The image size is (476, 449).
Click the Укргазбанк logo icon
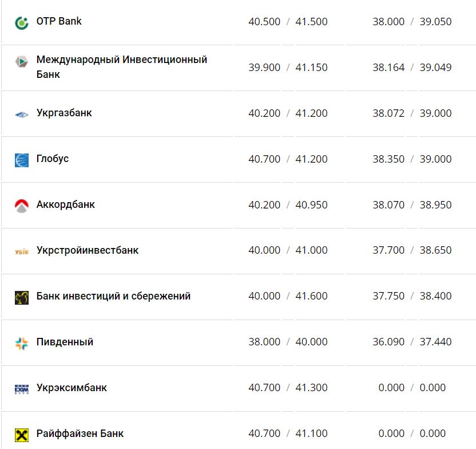(22, 115)
